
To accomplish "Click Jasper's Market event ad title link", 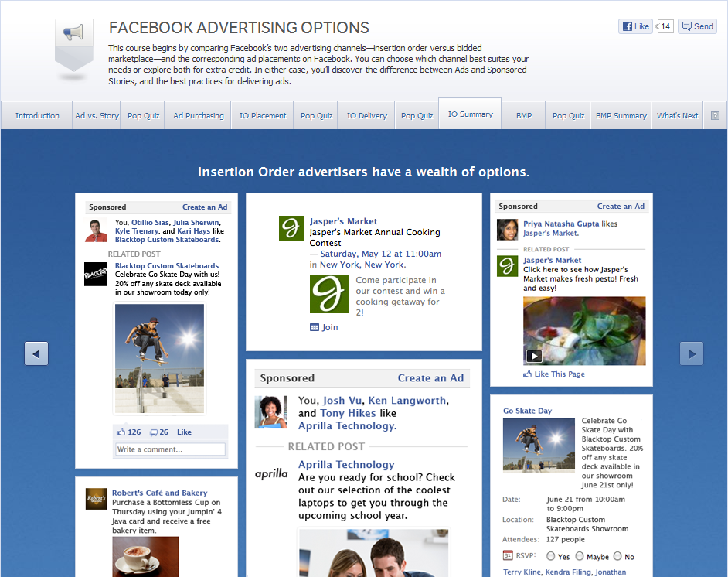I will coord(343,221).
